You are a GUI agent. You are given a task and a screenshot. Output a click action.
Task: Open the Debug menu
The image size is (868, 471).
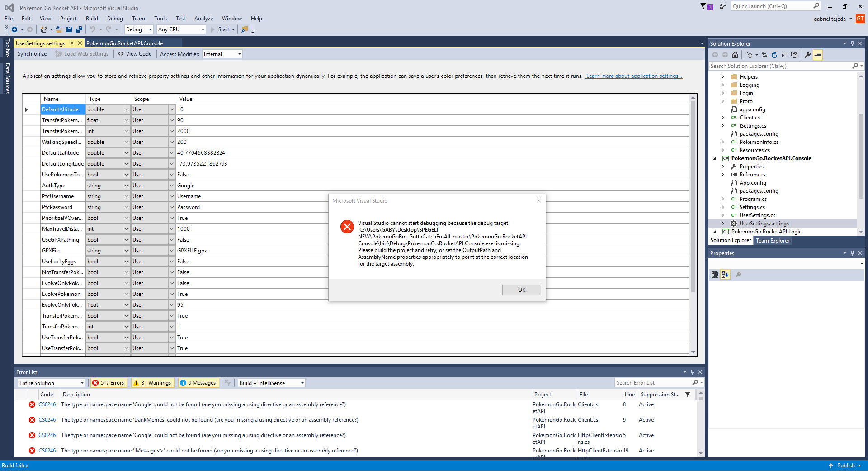pyautogui.click(x=115, y=19)
